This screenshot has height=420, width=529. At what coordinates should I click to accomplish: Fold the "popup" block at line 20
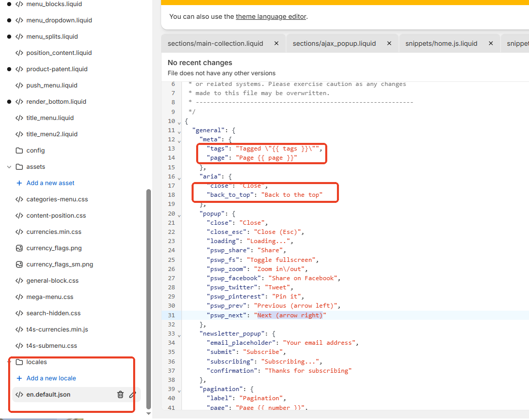point(179,215)
